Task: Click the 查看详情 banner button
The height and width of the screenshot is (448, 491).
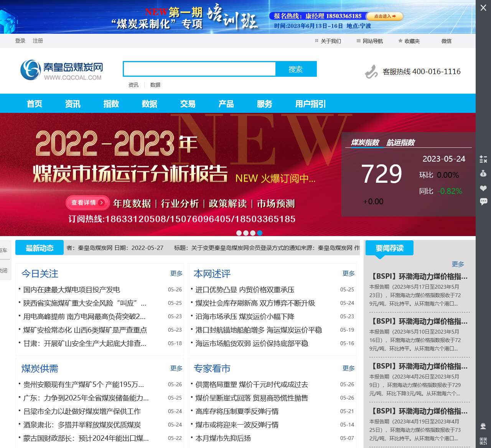Action: click(88, 203)
